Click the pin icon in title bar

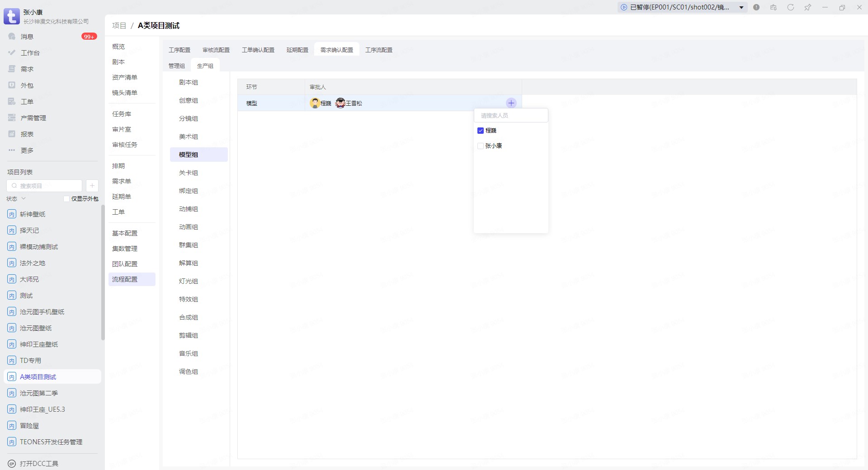click(807, 7)
